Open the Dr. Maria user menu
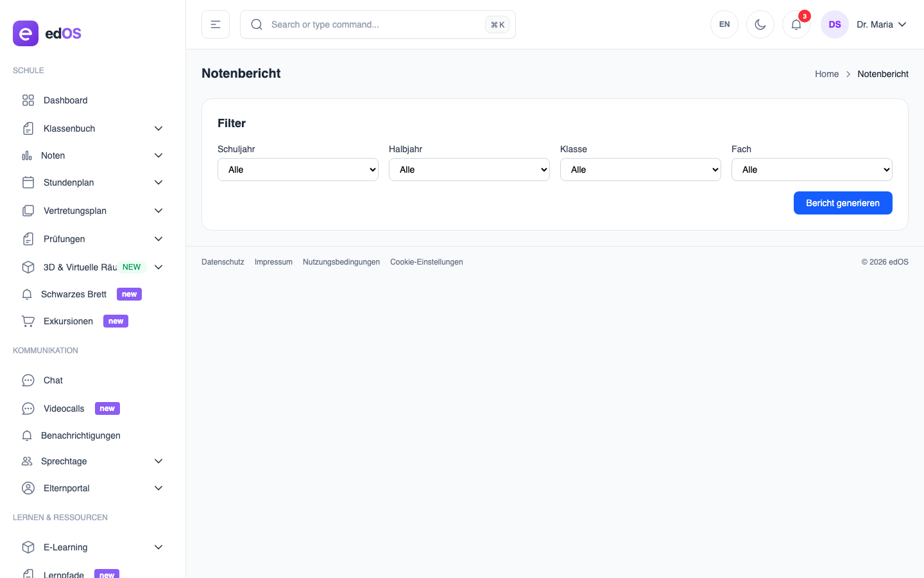The height and width of the screenshot is (578, 924). click(x=881, y=24)
